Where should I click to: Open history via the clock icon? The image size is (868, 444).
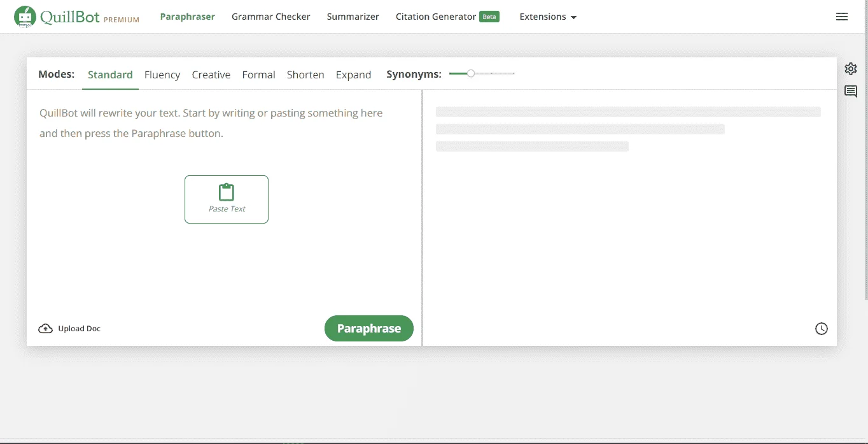click(x=822, y=329)
